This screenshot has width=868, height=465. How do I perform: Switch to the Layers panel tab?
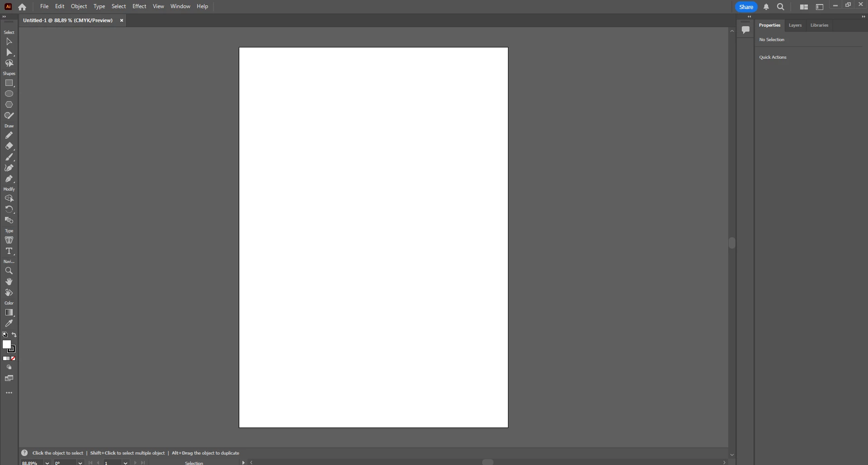click(795, 25)
